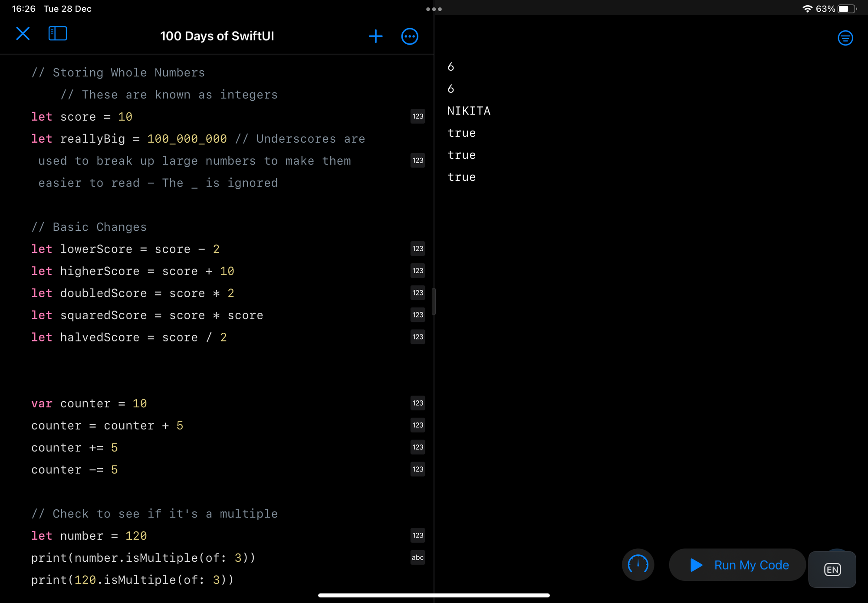Show result badge for var counter = 10

[x=418, y=403]
